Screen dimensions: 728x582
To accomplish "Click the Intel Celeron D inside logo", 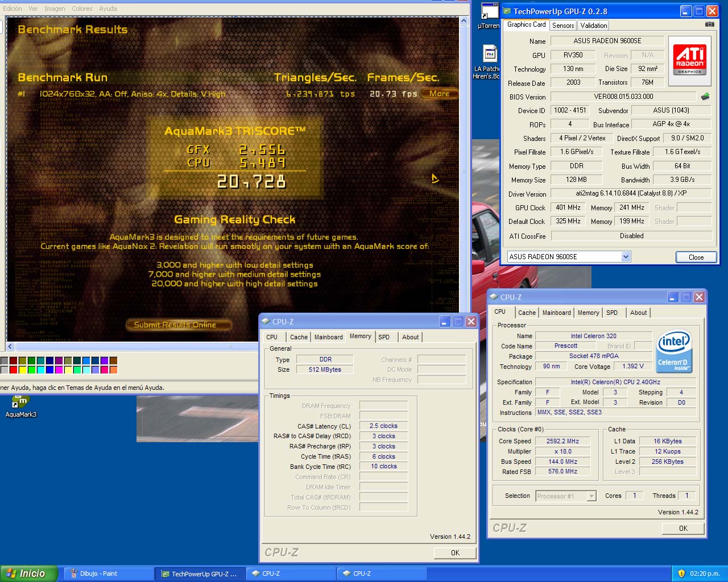I will pos(674,352).
